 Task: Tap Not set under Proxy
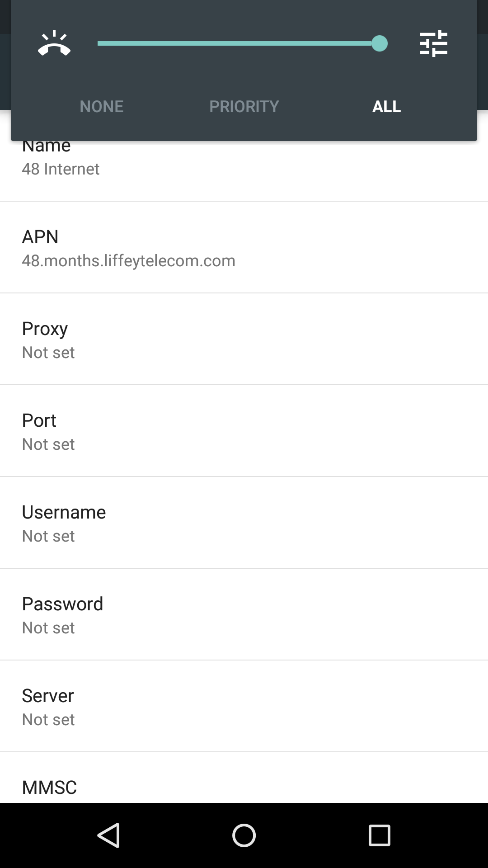coord(48,352)
